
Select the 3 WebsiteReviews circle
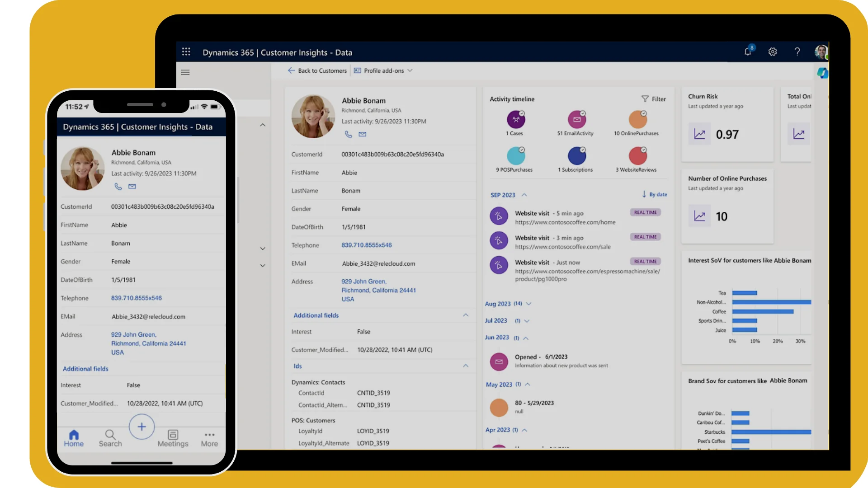coord(638,156)
